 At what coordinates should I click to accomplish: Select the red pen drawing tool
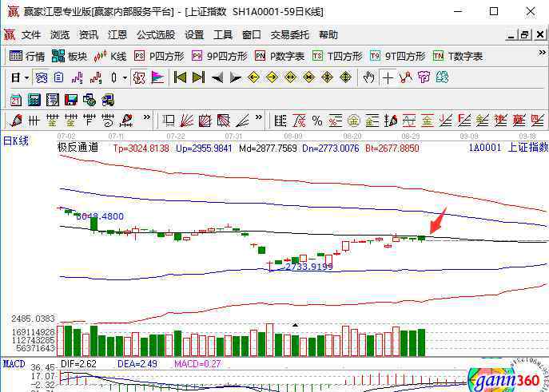click(16, 121)
